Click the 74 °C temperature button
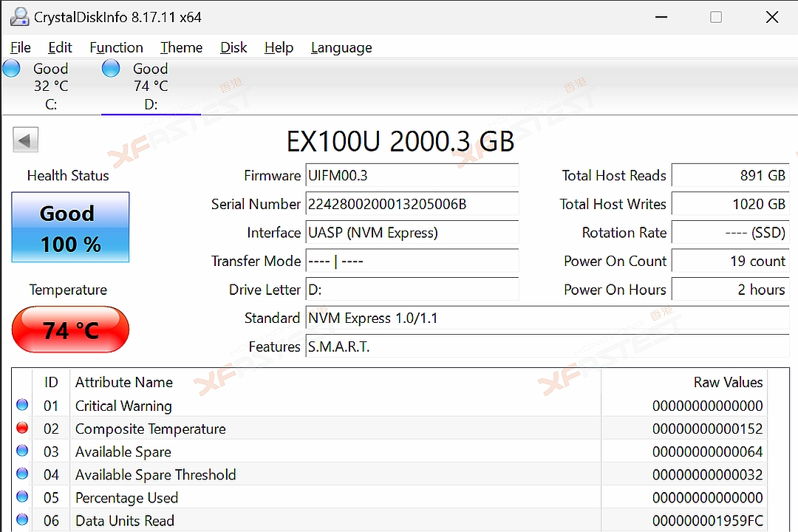798x532 pixels. [70, 330]
